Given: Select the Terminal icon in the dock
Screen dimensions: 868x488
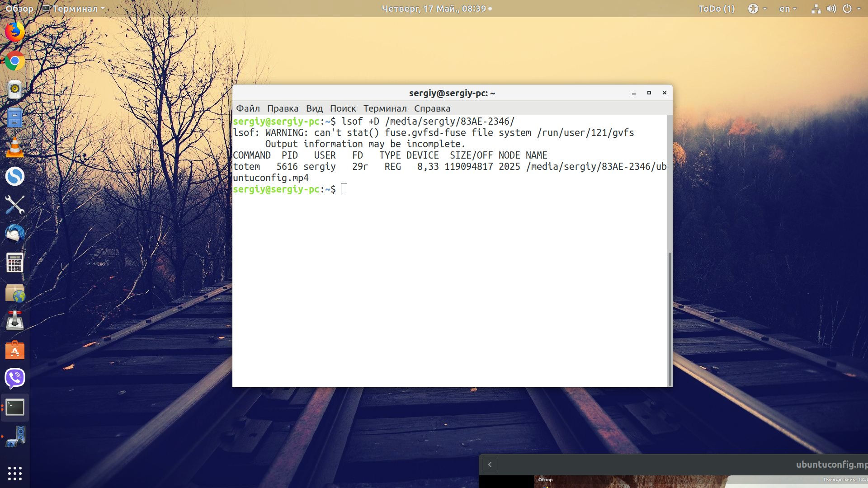Looking at the screenshot, I should pos(15,408).
